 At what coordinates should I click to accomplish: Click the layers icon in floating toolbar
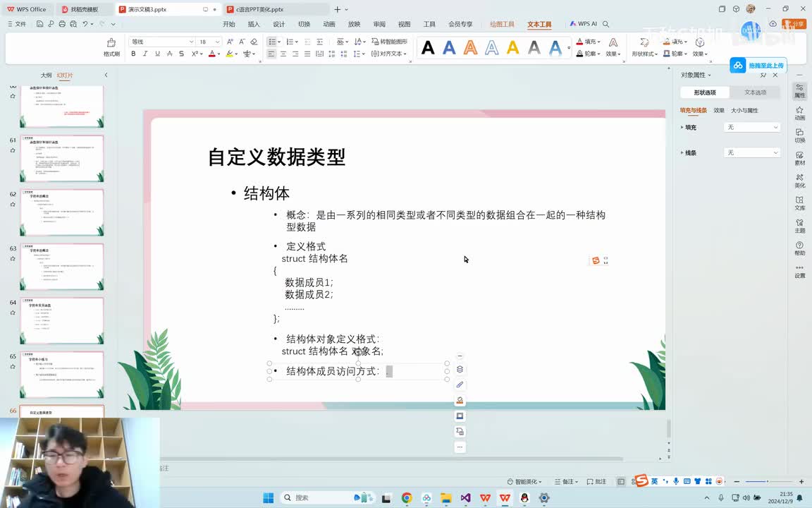point(460,370)
